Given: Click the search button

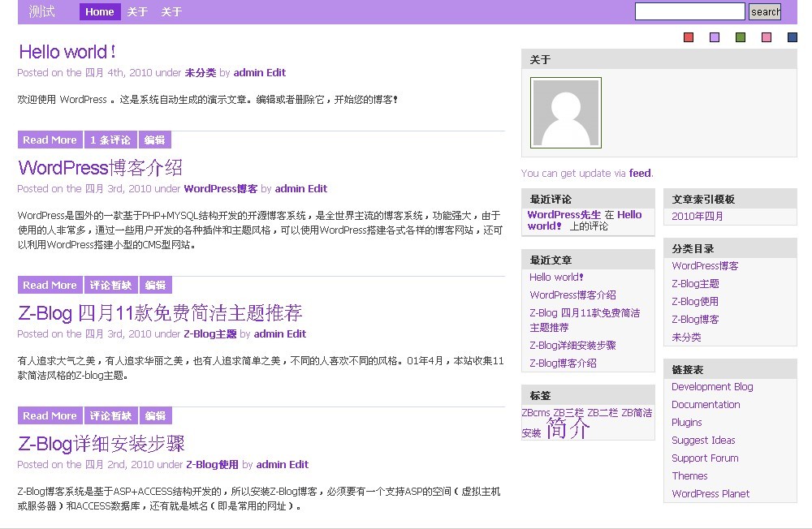Looking at the screenshot, I should pyautogui.click(x=765, y=11).
